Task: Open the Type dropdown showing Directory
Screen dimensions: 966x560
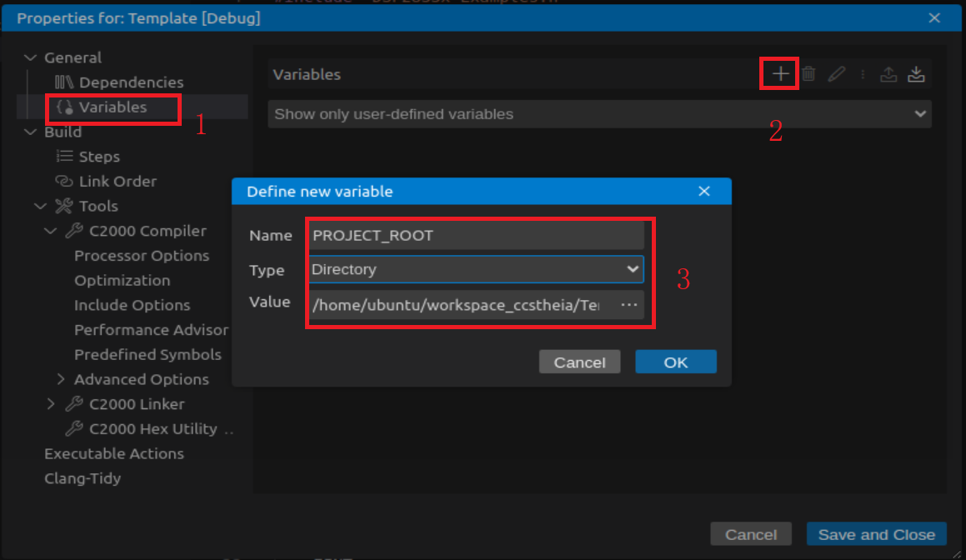Action: [x=476, y=269]
